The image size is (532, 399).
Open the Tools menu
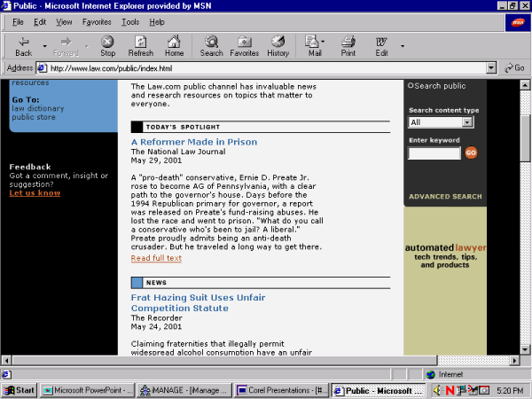(130, 21)
